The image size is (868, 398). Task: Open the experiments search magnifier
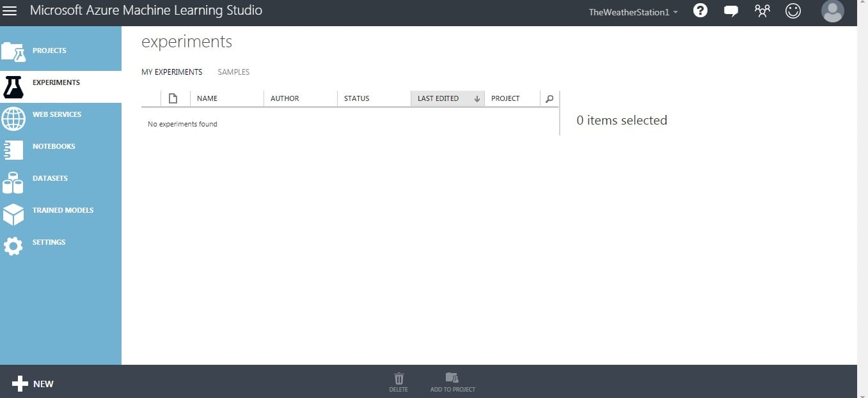(x=549, y=98)
